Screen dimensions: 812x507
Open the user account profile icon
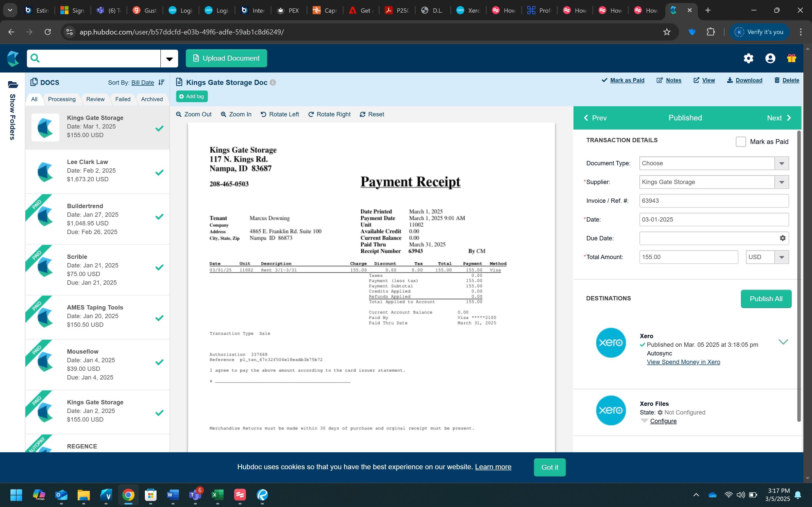click(770, 58)
